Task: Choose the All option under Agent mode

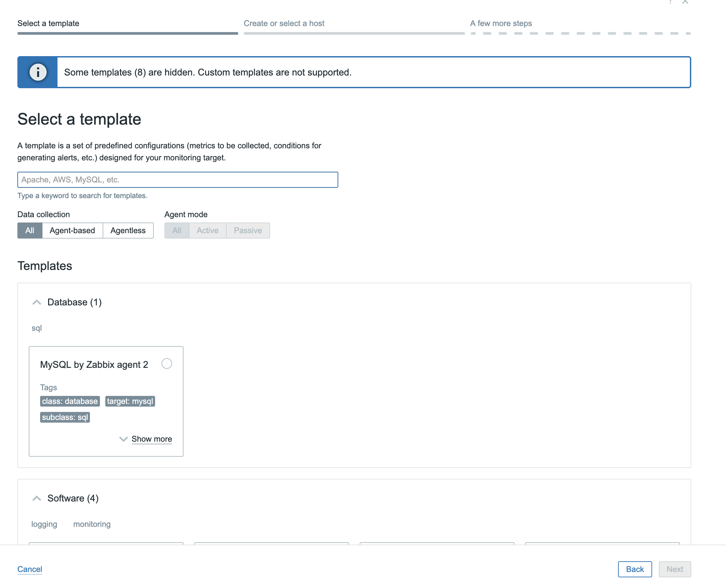Action: click(176, 230)
